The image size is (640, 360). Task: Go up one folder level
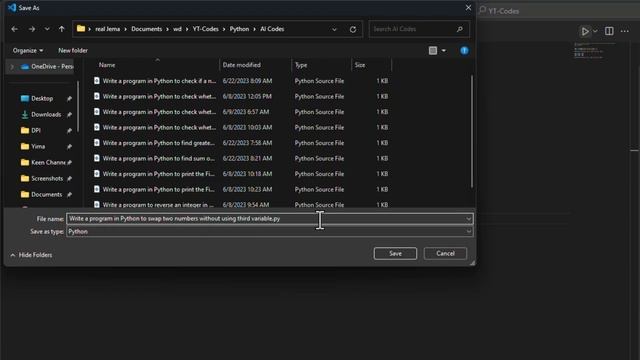[62, 29]
